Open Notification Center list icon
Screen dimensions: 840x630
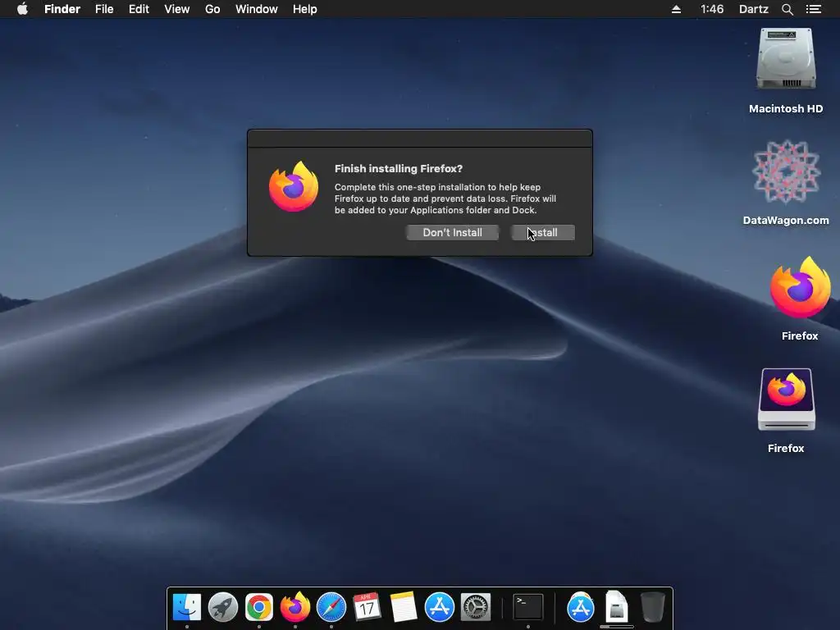click(x=813, y=9)
